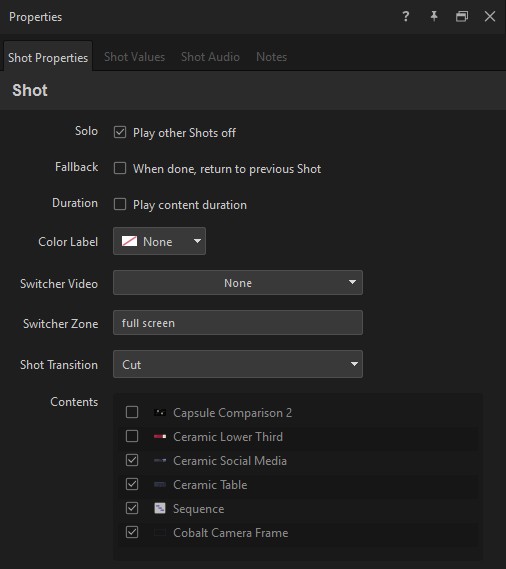Check Capsule Comparison 2 content
Viewport: 506px width, 569px height.
click(132, 412)
